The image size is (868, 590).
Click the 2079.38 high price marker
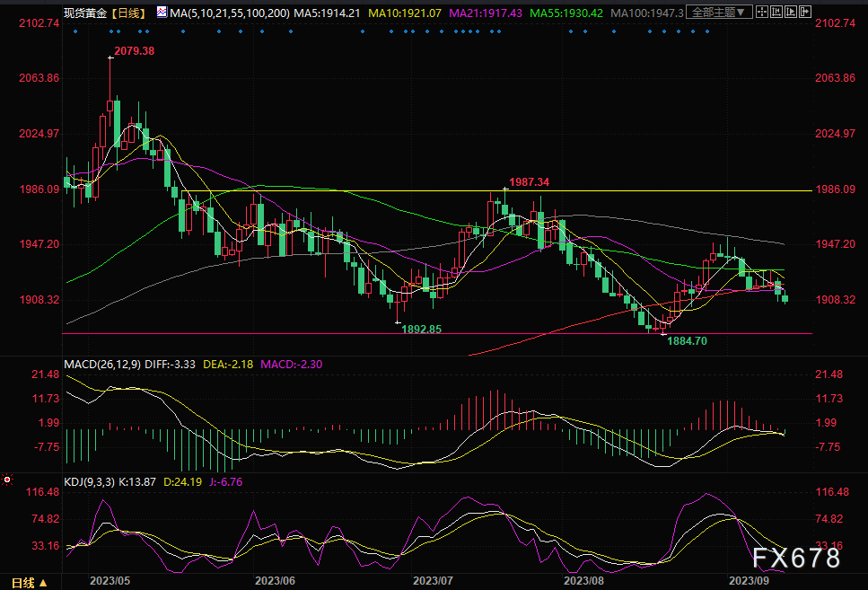(x=132, y=51)
